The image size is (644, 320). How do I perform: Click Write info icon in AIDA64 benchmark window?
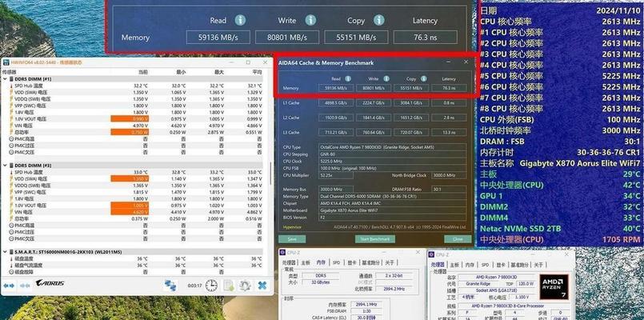pos(386,79)
